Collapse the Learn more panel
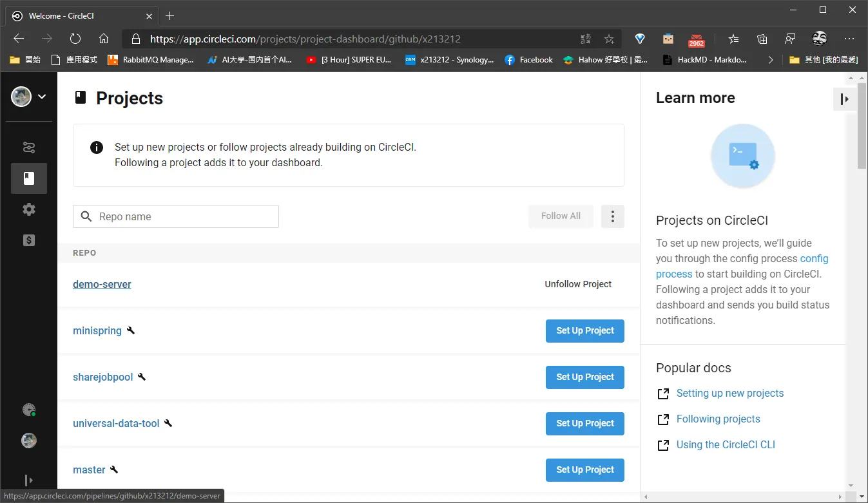This screenshot has height=503, width=868. (845, 99)
